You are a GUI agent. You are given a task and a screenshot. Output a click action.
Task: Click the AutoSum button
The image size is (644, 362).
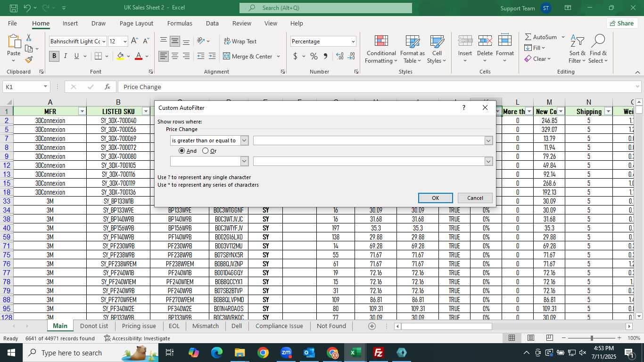(x=541, y=37)
